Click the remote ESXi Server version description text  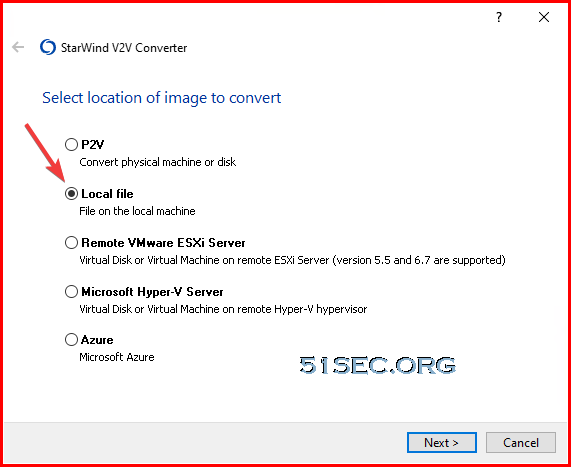292,260
